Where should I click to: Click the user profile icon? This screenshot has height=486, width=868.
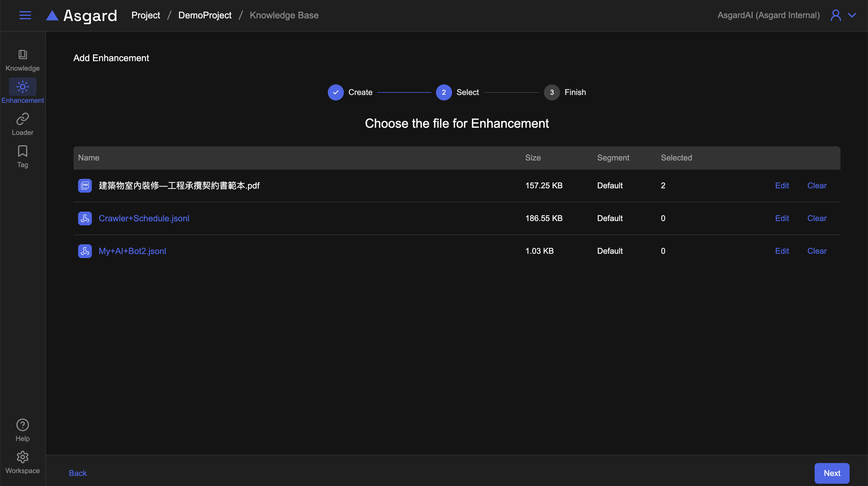click(835, 15)
